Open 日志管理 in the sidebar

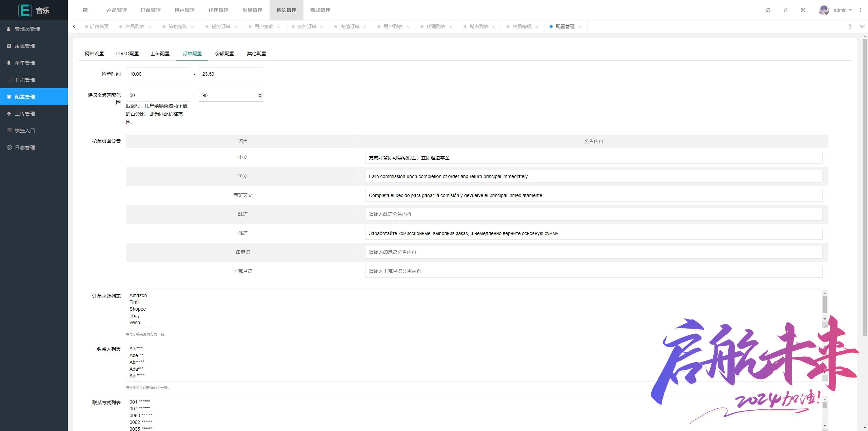point(34,148)
